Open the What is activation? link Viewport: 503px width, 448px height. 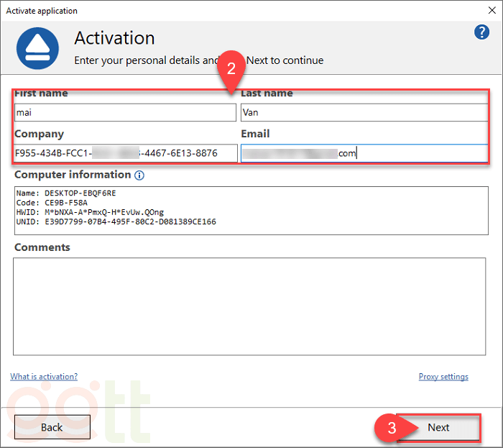click(x=44, y=377)
